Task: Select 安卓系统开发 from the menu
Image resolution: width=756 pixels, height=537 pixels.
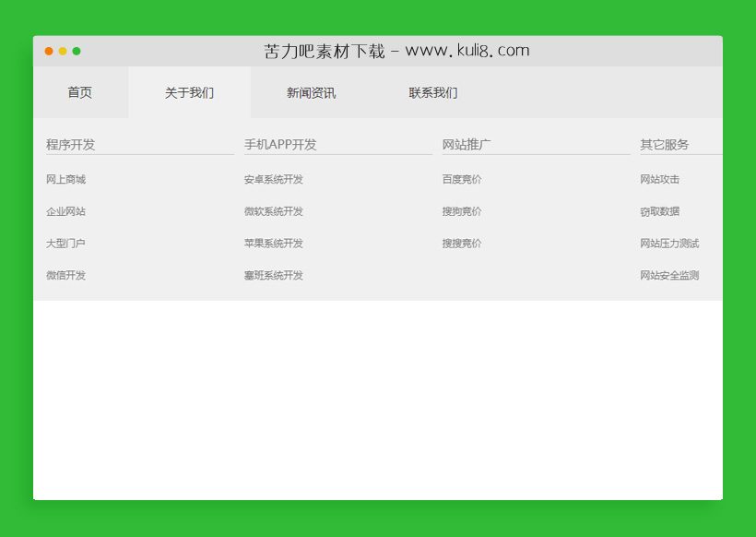Action: (273, 179)
